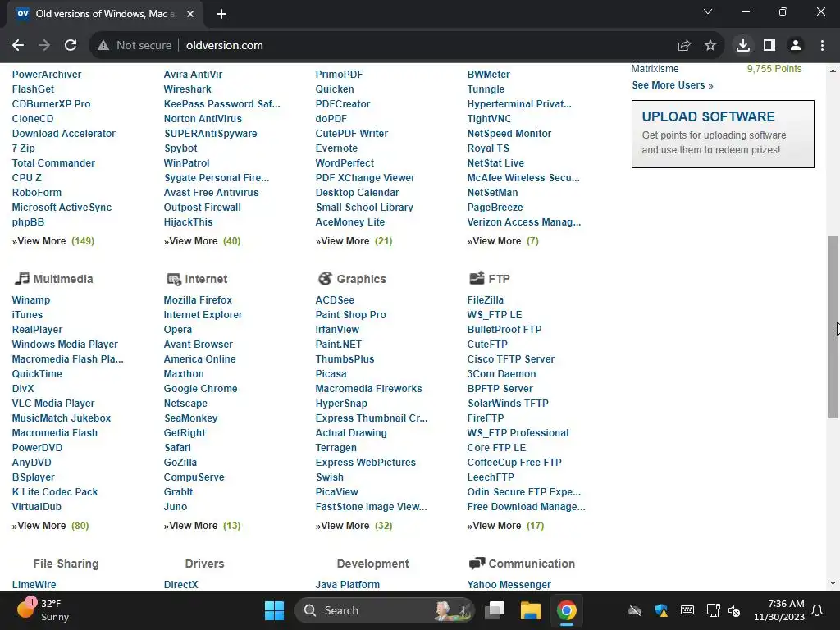The image size is (840, 630).
Task: Click the Not secure warning icon
Action: (103, 46)
